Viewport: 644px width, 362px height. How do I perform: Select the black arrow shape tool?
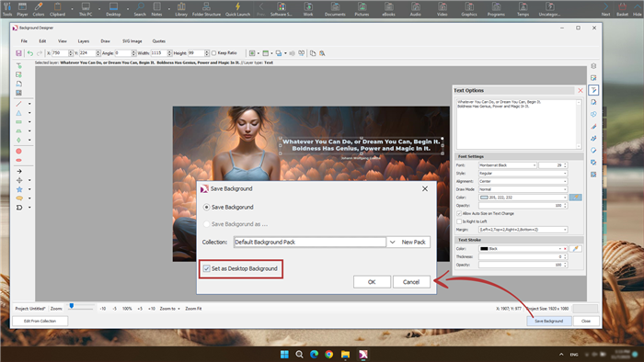pyautogui.click(x=19, y=172)
